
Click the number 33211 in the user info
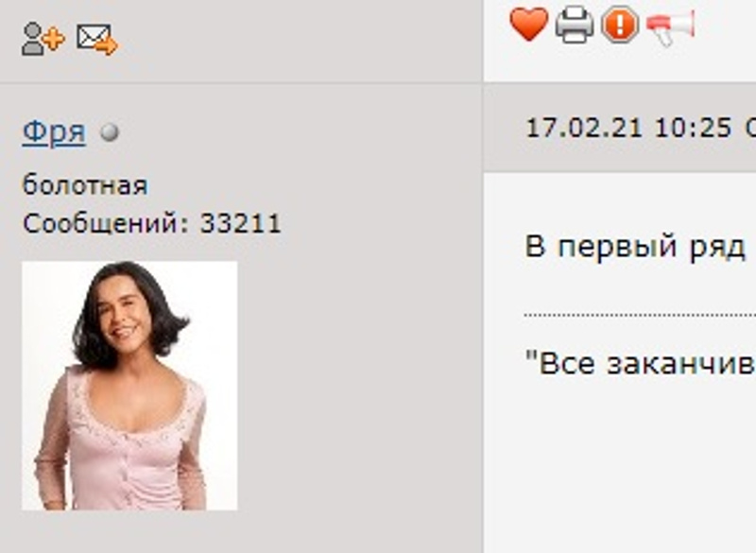click(241, 224)
